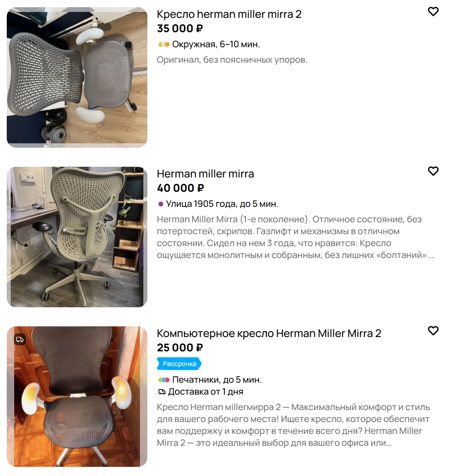Favorite the Кресло herman miller mirra 2 listing

coord(433,12)
